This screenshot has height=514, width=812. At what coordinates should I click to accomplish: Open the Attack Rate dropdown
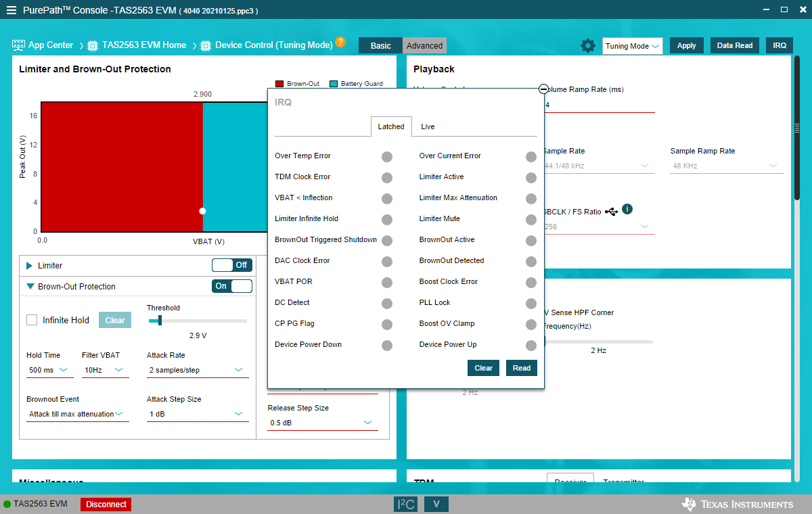click(198, 370)
